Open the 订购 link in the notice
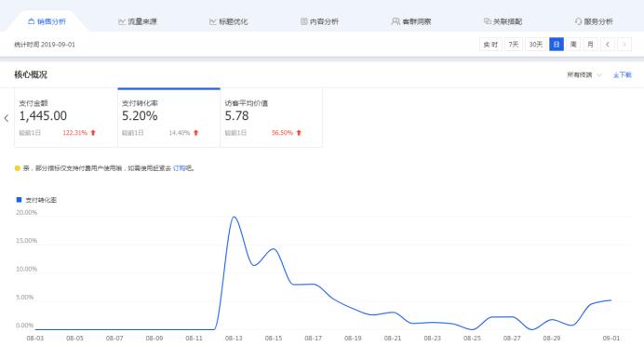 (x=179, y=167)
